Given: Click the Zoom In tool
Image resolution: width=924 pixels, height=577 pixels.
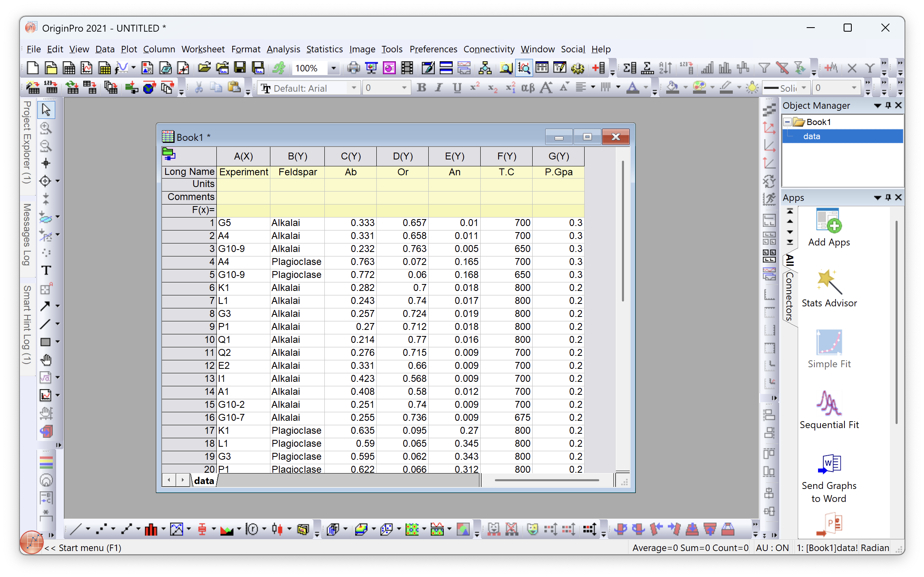Looking at the screenshot, I should [46, 128].
